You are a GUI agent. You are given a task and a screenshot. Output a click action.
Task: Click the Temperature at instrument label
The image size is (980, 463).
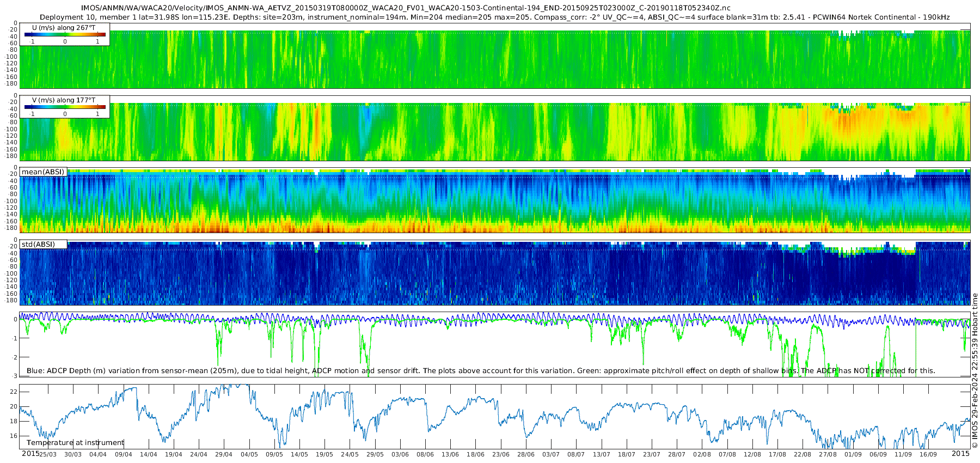click(75, 442)
